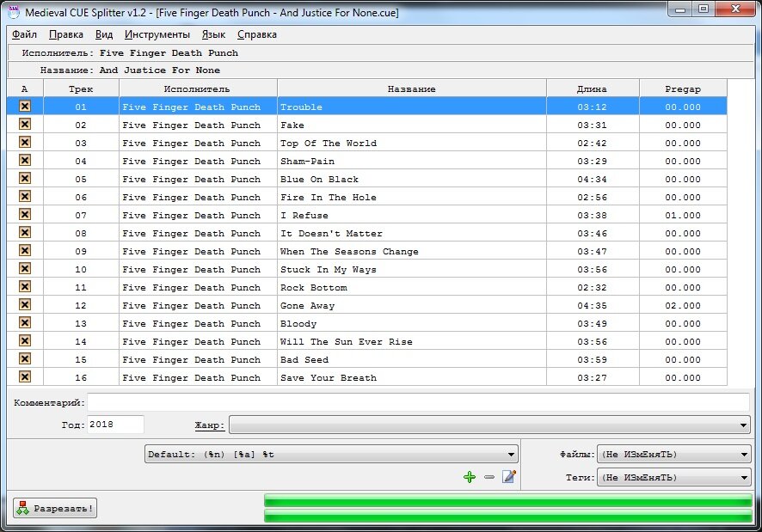Screen dimensions: 762x532
Task: Toggle checkbox for It Doesn't Matter
Action: [x=25, y=233]
